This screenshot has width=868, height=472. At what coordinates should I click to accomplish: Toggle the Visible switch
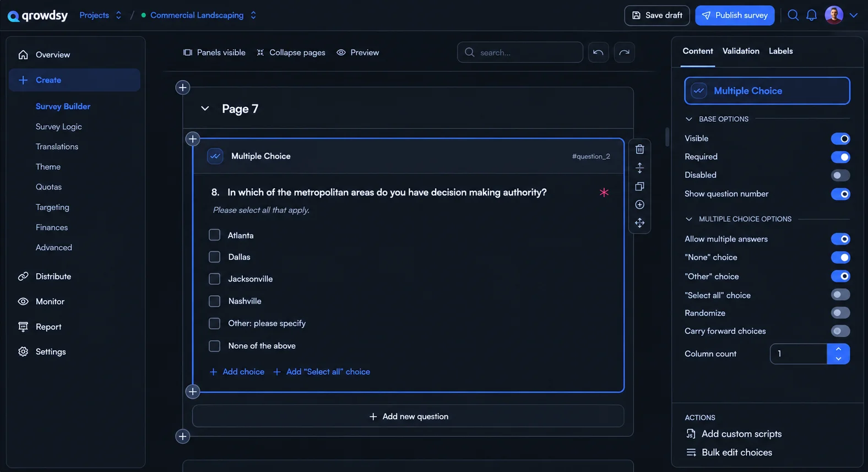tap(840, 139)
